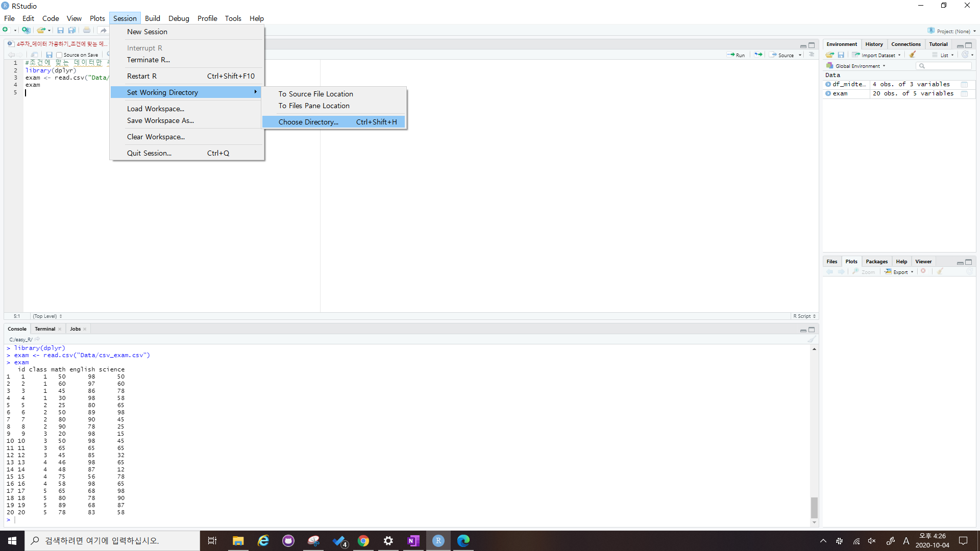Viewport: 980px width, 551px height.
Task: View the exam data frame grid icon
Action: coord(964,94)
